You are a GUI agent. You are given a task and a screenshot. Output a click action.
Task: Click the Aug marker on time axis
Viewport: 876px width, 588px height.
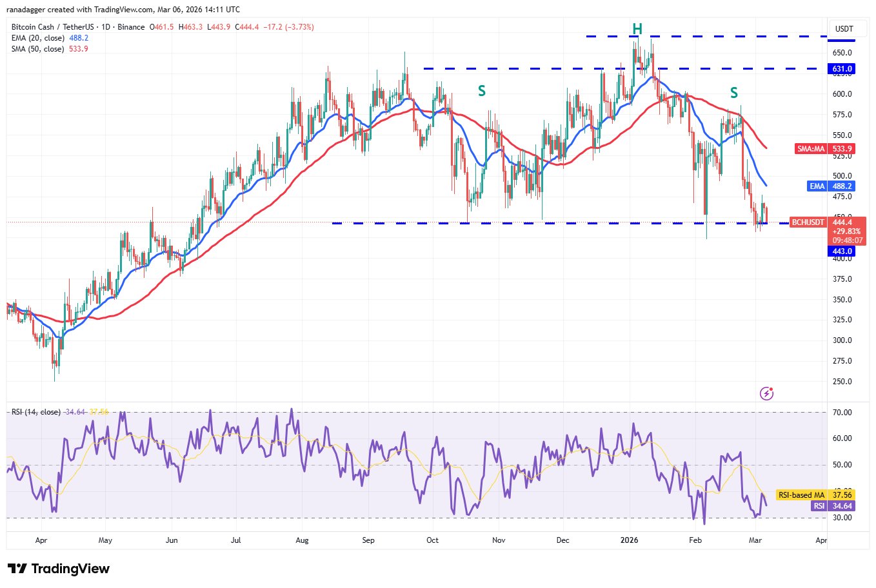click(302, 540)
